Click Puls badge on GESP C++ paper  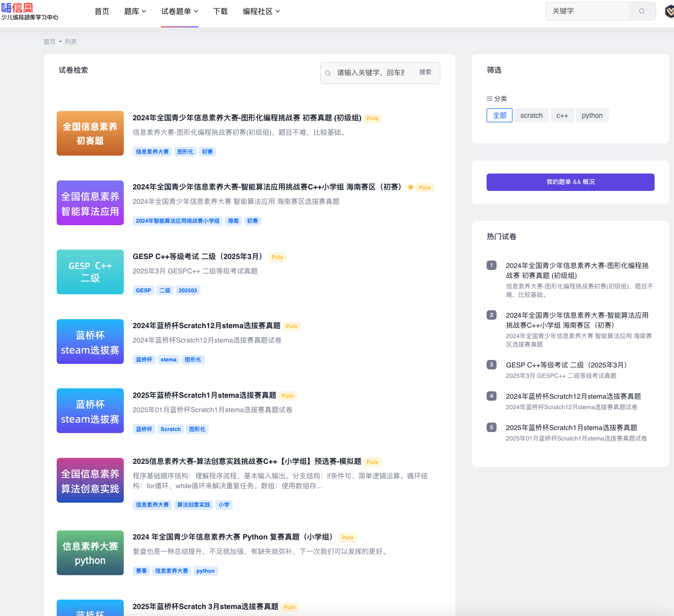coord(277,258)
